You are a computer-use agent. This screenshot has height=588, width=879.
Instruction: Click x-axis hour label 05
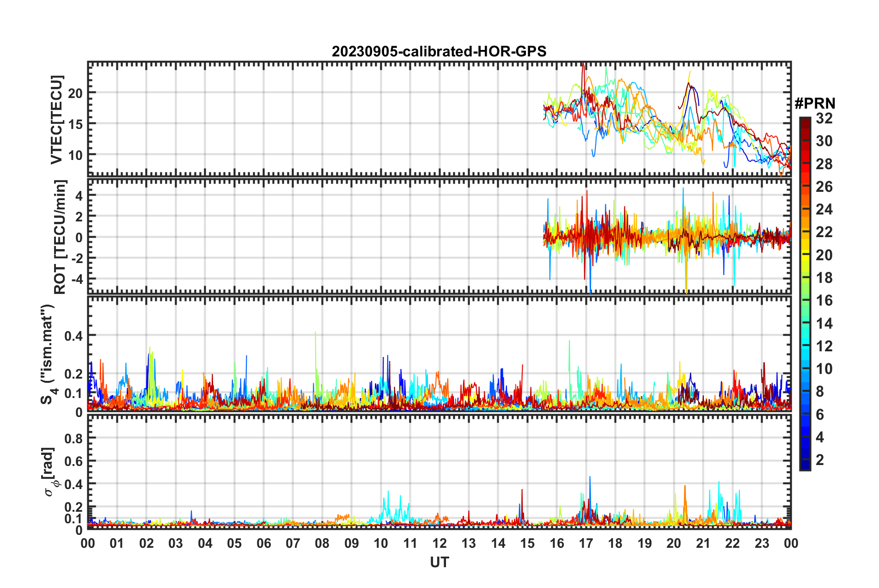click(x=234, y=543)
